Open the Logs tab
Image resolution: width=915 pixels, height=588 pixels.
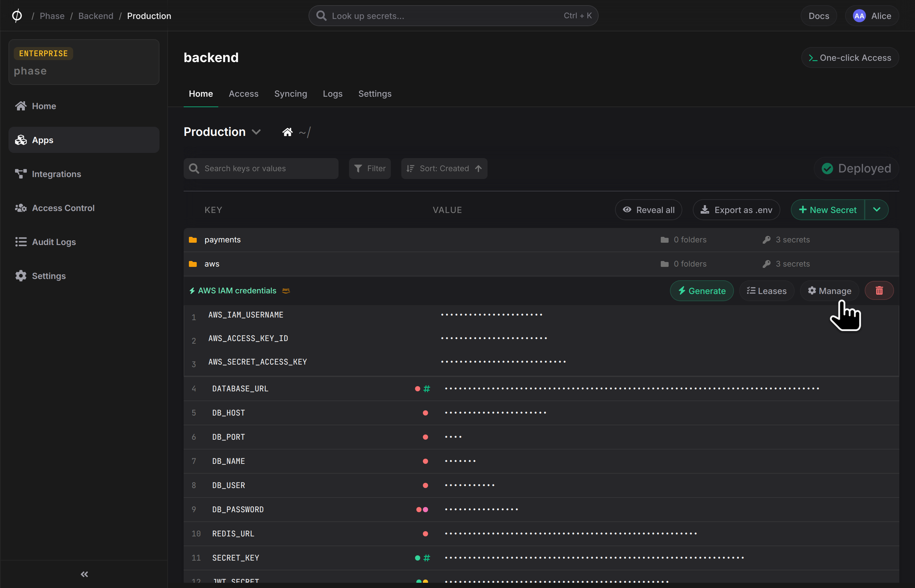tap(333, 93)
